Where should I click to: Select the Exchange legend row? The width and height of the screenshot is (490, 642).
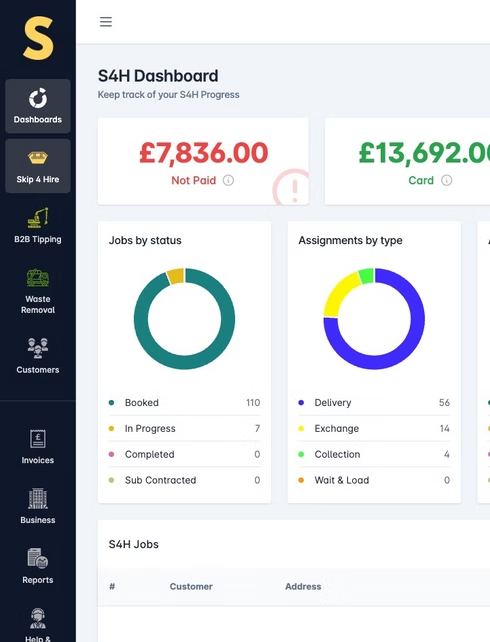click(374, 428)
